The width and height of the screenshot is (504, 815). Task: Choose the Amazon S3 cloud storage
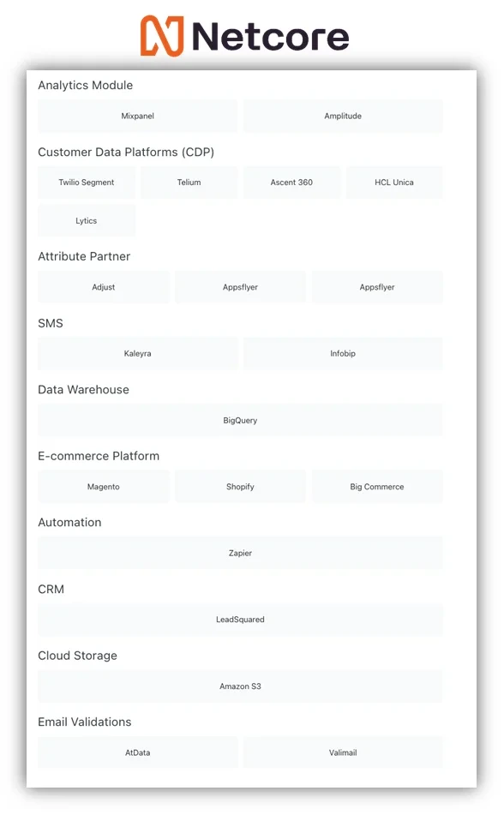[x=240, y=686]
